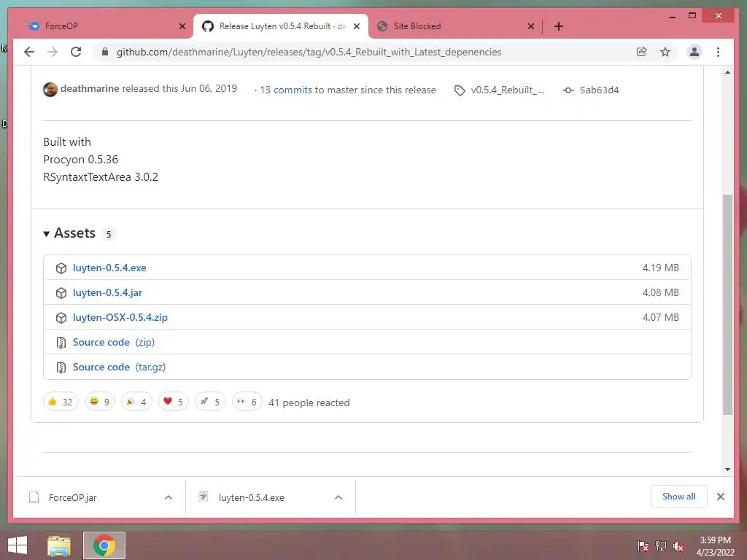
Task: Share this page via the share icon
Action: (642, 52)
